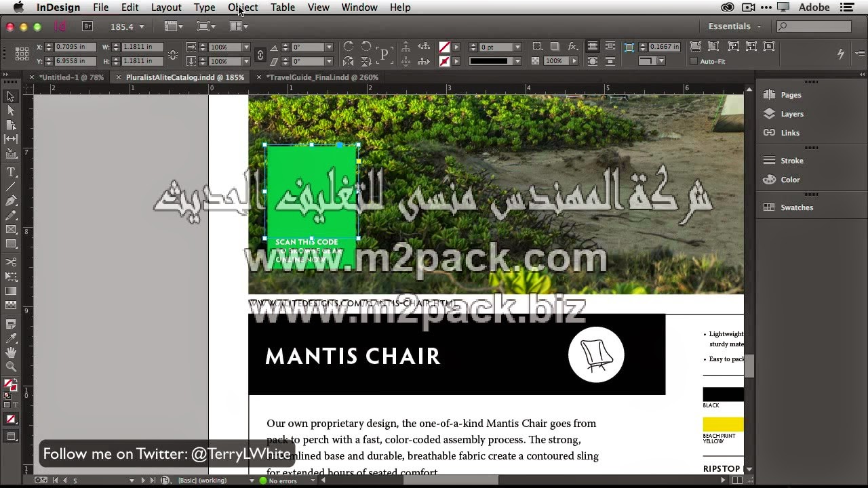The image size is (868, 488).
Task: Open the Swatches panel
Action: (797, 207)
